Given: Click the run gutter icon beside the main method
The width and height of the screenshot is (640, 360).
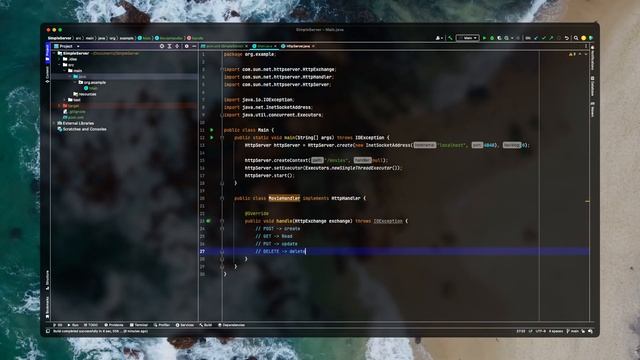Looking at the screenshot, I should pos(211,138).
